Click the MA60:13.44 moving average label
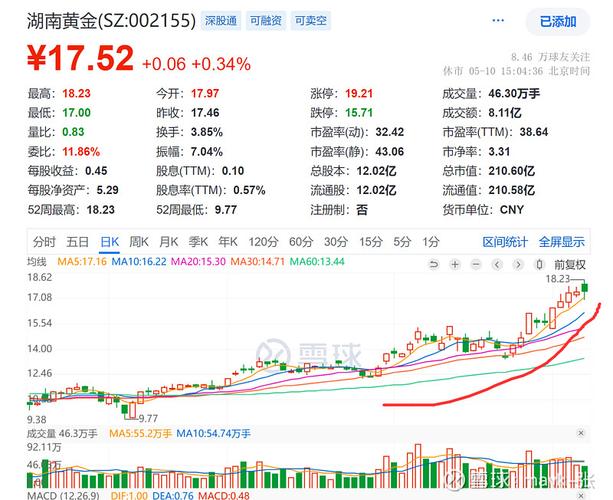 [x=317, y=262]
